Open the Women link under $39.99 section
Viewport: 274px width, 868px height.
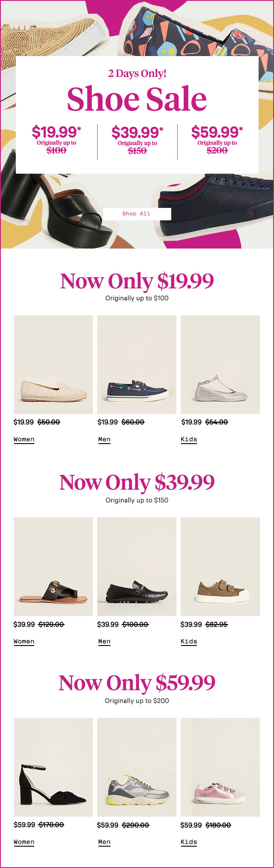tap(24, 641)
